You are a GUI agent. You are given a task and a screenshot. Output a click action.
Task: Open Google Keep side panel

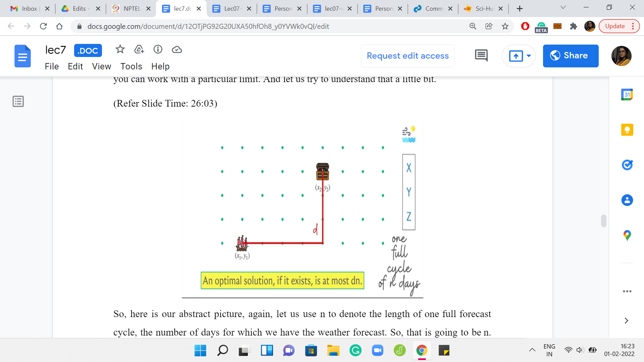pyautogui.click(x=627, y=130)
